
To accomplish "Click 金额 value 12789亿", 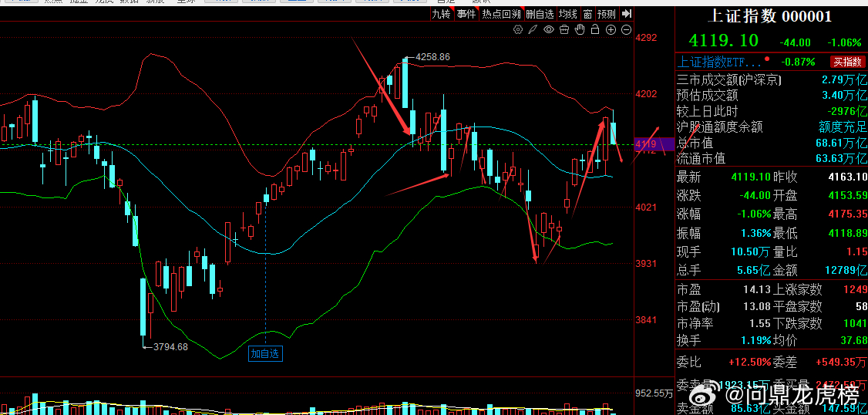I will click(x=845, y=271).
